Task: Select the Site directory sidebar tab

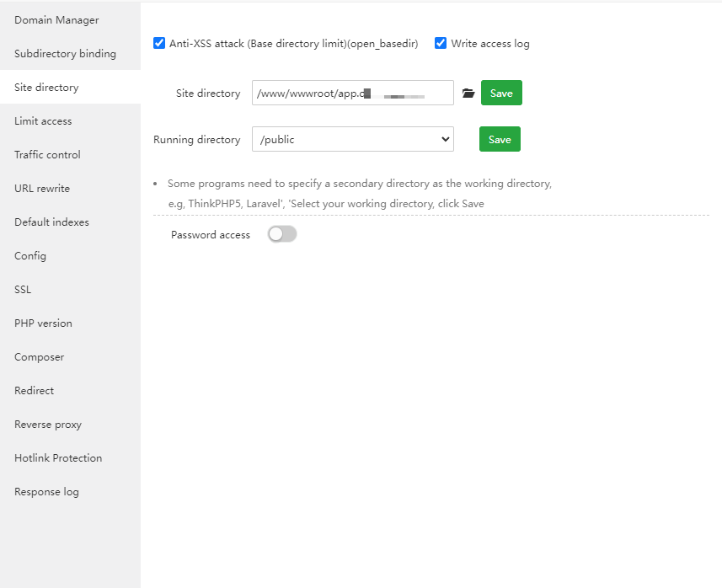Action: click(70, 87)
